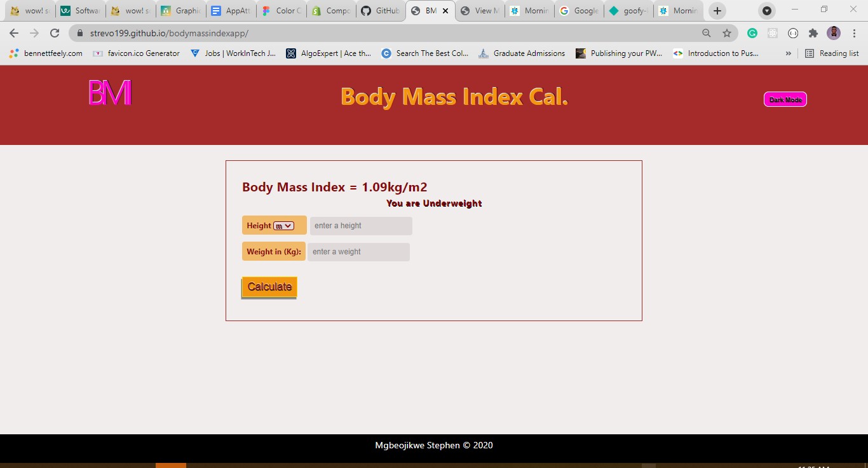
Task: Click the 'You are Underweight' message
Action: 434,203
